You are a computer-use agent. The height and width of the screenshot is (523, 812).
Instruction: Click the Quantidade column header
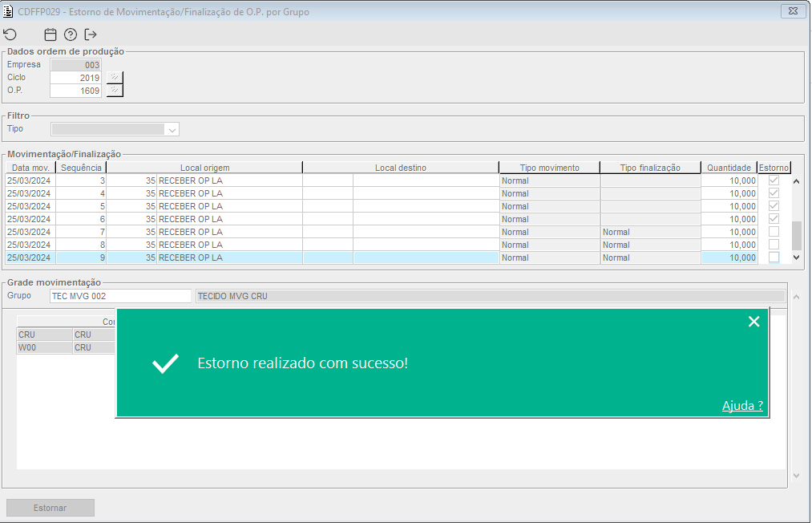point(729,168)
